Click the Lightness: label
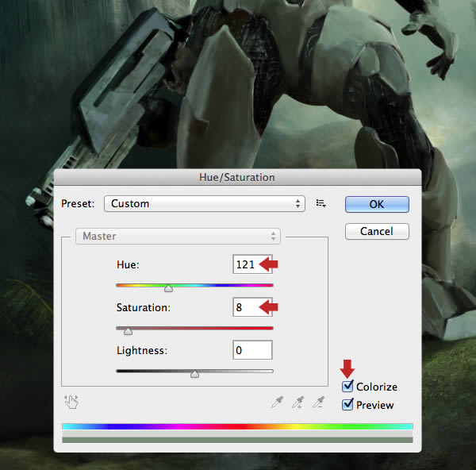 pos(142,350)
